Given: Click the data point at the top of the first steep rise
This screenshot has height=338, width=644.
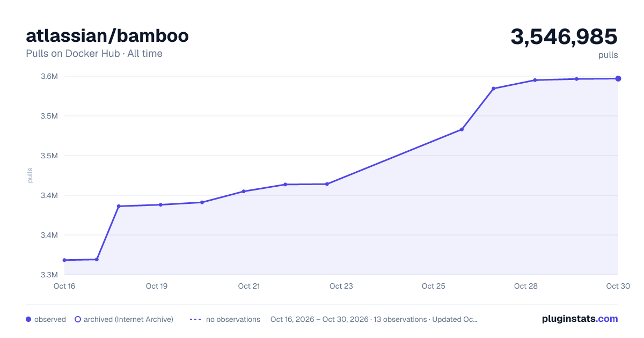Looking at the screenshot, I should tap(119, 206).
